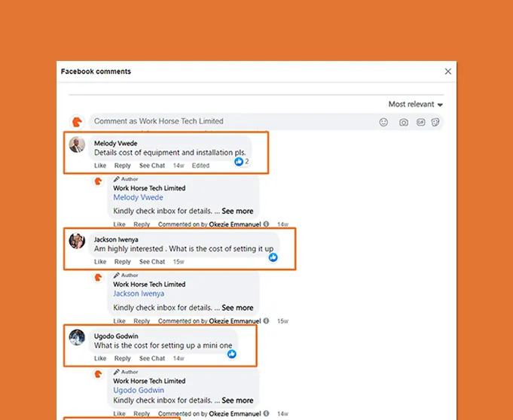
Task: Open the emoji picker in comment box
Action: pyautogui.click(x=383, y=122)
